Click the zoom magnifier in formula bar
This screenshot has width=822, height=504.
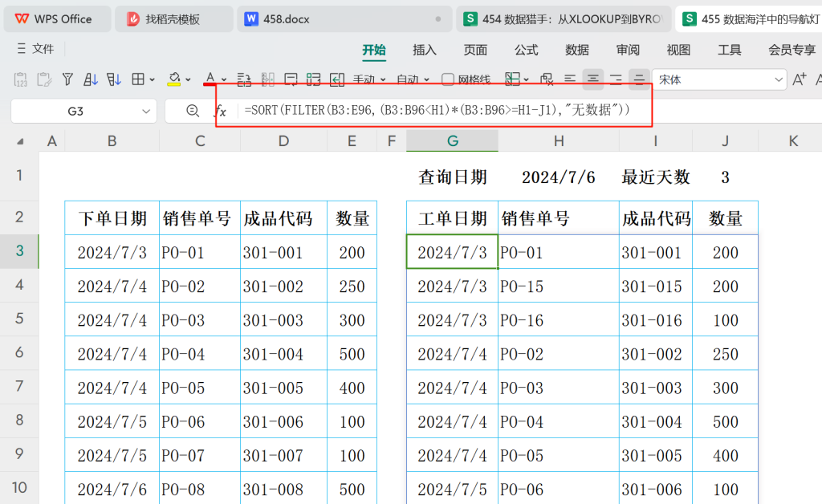tap(193, 111)
